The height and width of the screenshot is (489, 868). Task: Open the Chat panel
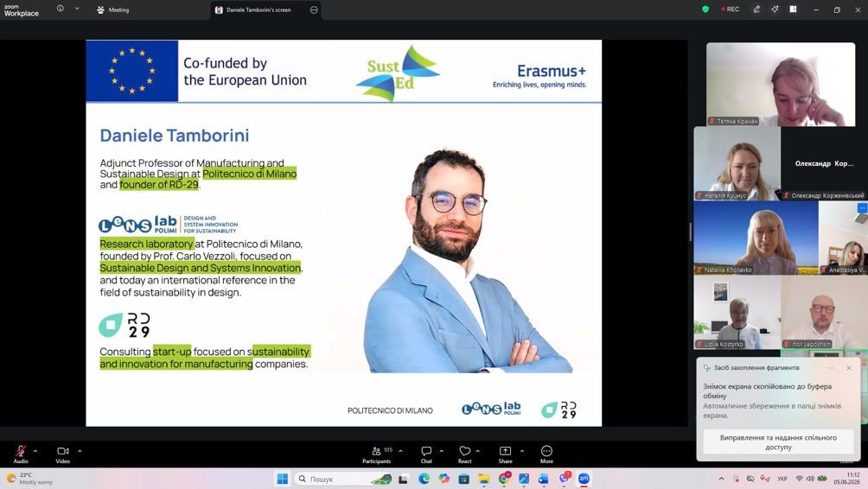[x=426, y=454]
